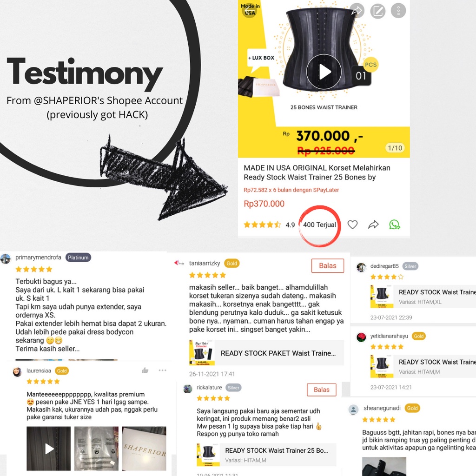Tap the 1/10 image counter badge
476x476 pixels.
click(395, 148)
